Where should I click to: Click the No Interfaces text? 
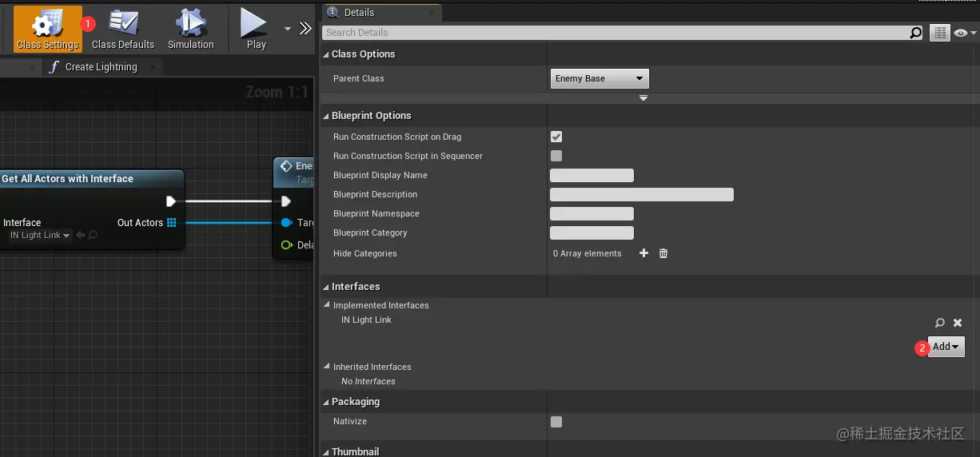pyautogui.click(x=368, y=381)
